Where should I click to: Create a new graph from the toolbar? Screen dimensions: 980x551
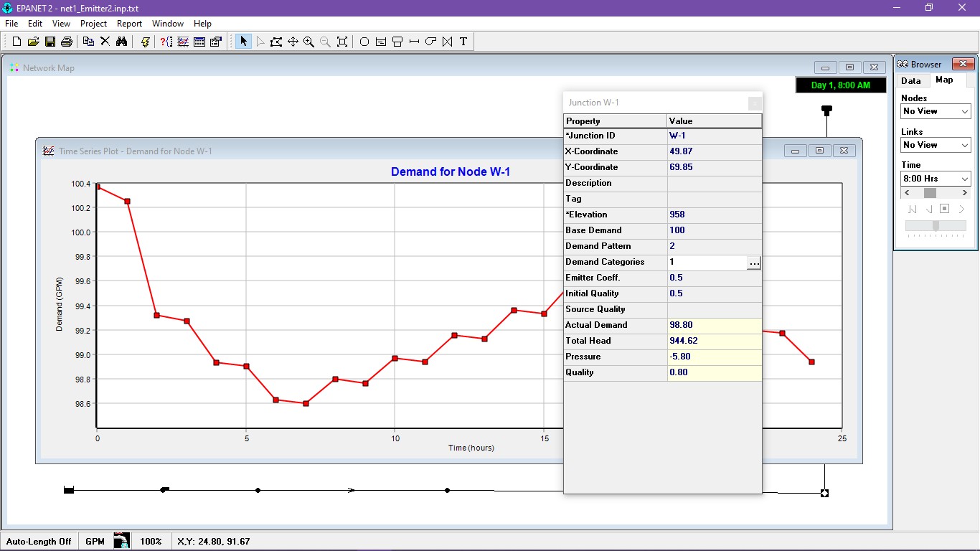tap(182, 41)
